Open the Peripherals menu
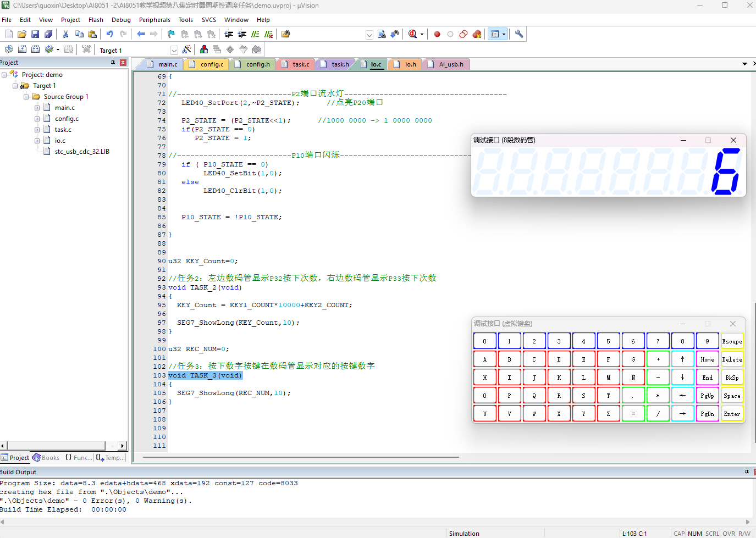The width and height of the screenshot is (756, 538). coord(154,20)
